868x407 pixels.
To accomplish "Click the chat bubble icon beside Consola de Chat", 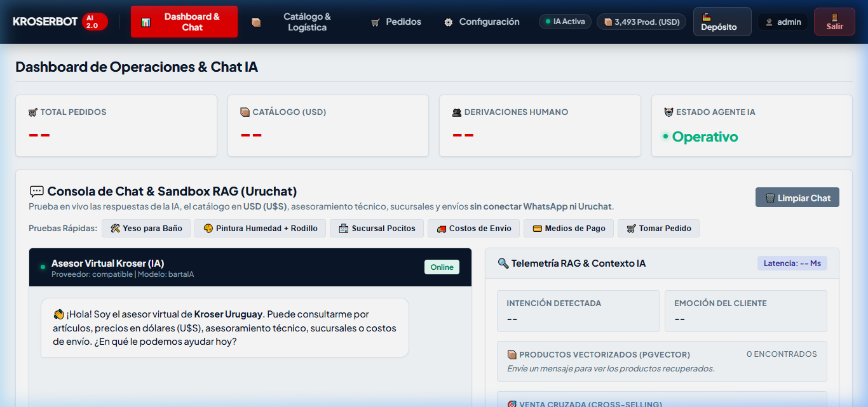I will point(37,191).
